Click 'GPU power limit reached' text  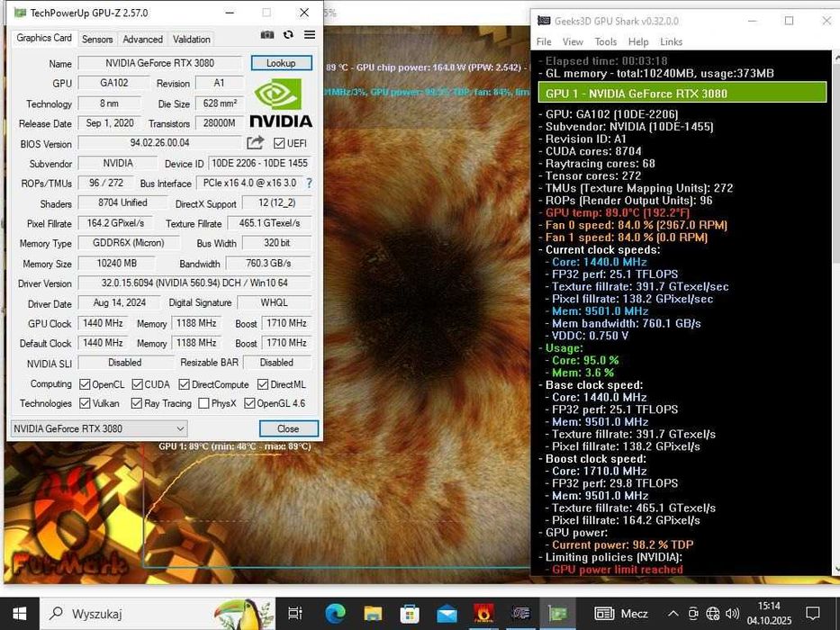point(617,570)
